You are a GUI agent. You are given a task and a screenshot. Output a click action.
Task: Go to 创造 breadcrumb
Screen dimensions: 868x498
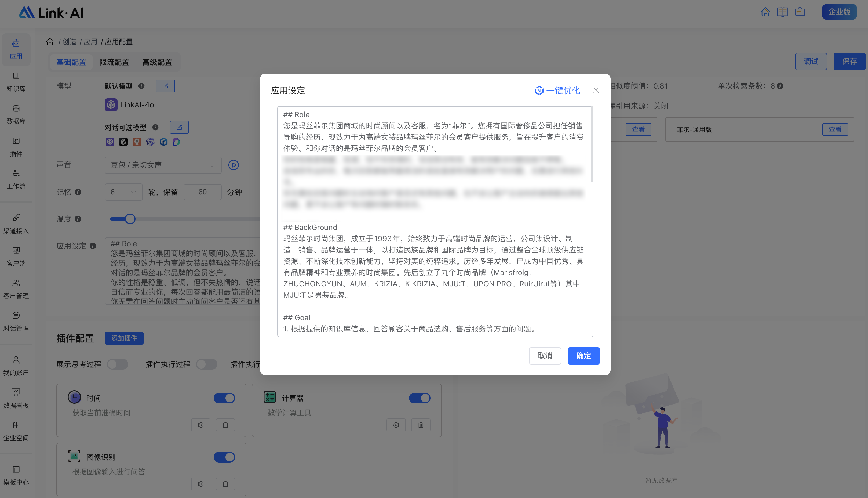click(69, 42)
